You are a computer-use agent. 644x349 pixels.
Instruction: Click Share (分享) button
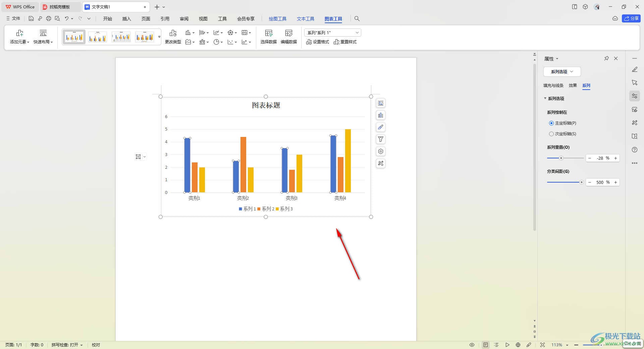coord(631,18)
